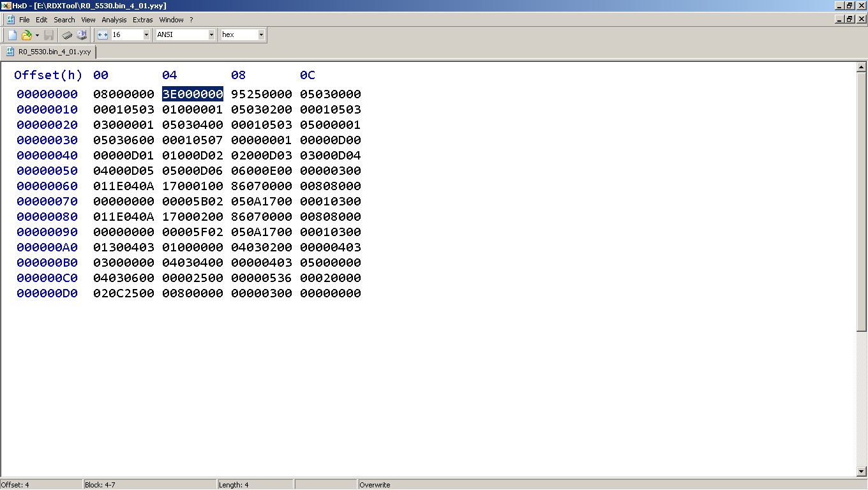Select offset label 00000010
Image resolution: width=868 pixels, height=490 pixels.
click(47, 110)
